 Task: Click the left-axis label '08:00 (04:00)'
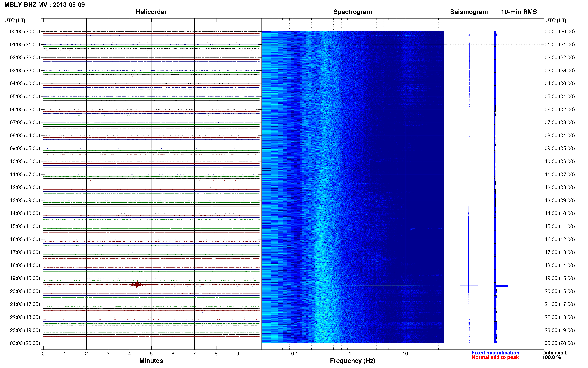(x=25, y=135)
